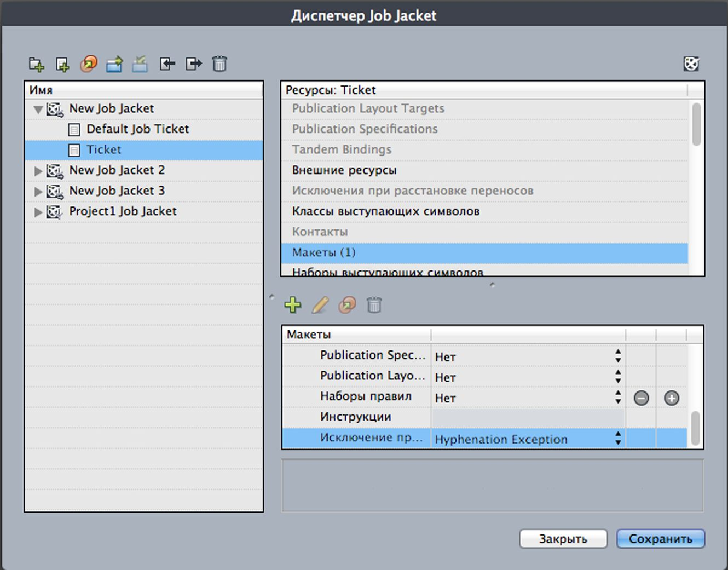Click the Ресурсы: Ticket header
This screenshot has height=570, width=728.
click(484, 90)
